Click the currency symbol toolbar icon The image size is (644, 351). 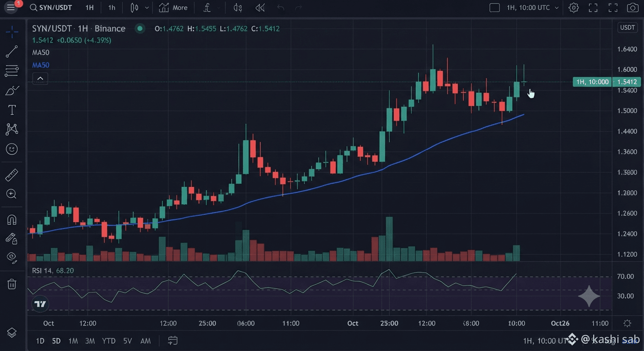pos(207,8)
